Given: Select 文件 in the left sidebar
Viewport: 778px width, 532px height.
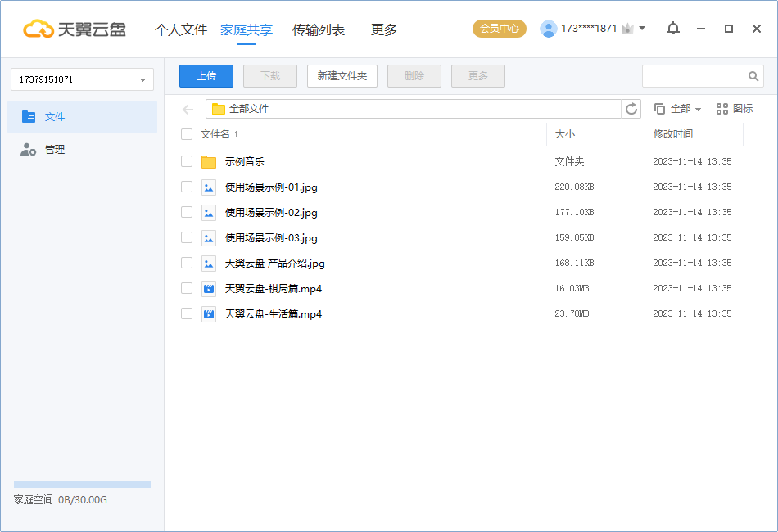Looking at the screenshot, I should coord(83,117).
